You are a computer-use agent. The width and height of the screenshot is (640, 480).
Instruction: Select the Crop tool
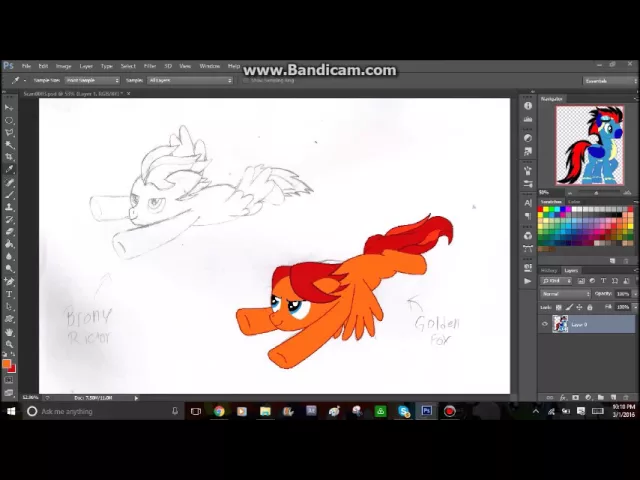pyautogui.click(x=9, y=157)
